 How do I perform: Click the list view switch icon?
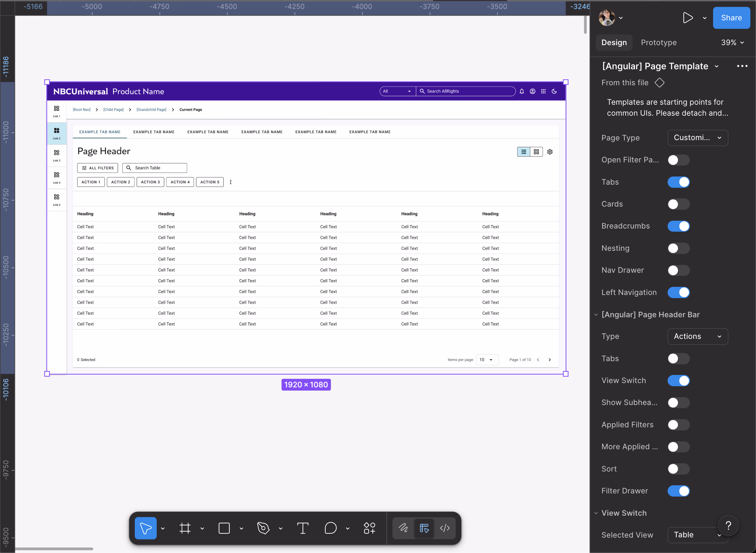[523, 152]
